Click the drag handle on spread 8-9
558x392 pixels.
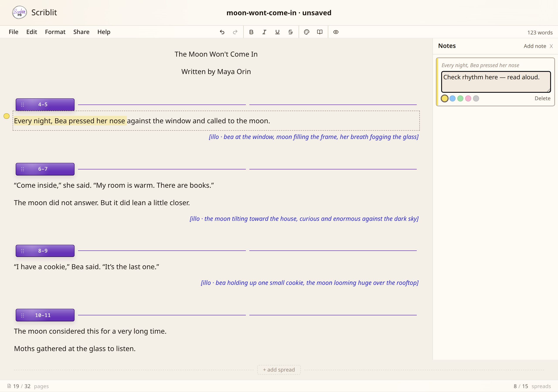coord(23,251)
